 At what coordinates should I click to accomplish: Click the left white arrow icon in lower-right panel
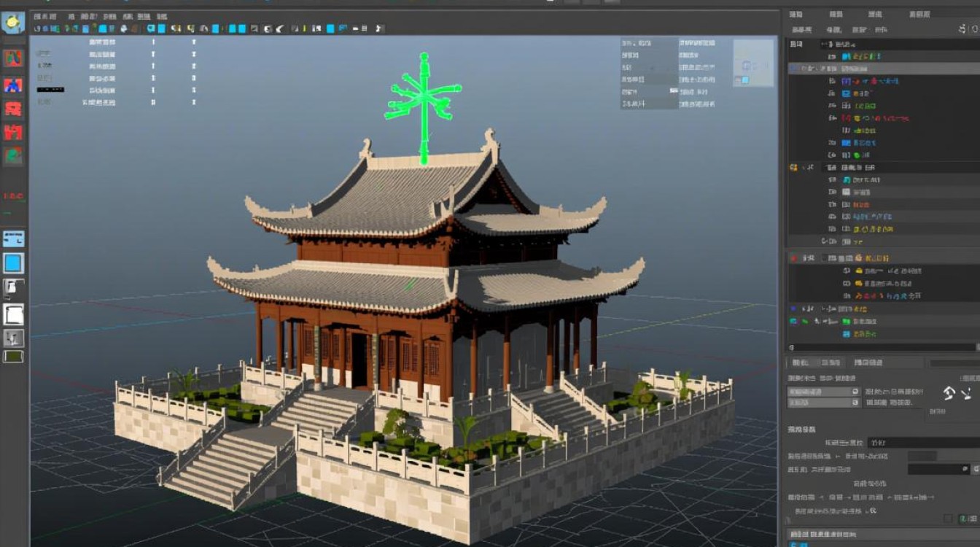coord(949,393)
